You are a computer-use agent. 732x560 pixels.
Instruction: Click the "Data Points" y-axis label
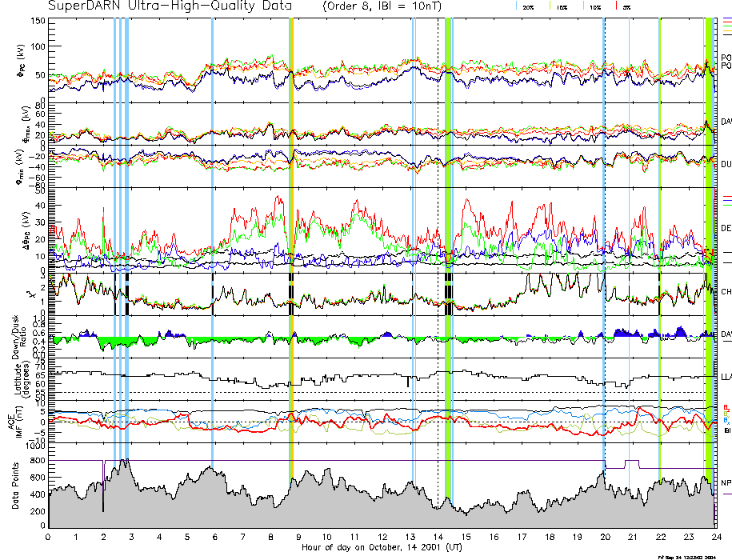click(15, 486)
